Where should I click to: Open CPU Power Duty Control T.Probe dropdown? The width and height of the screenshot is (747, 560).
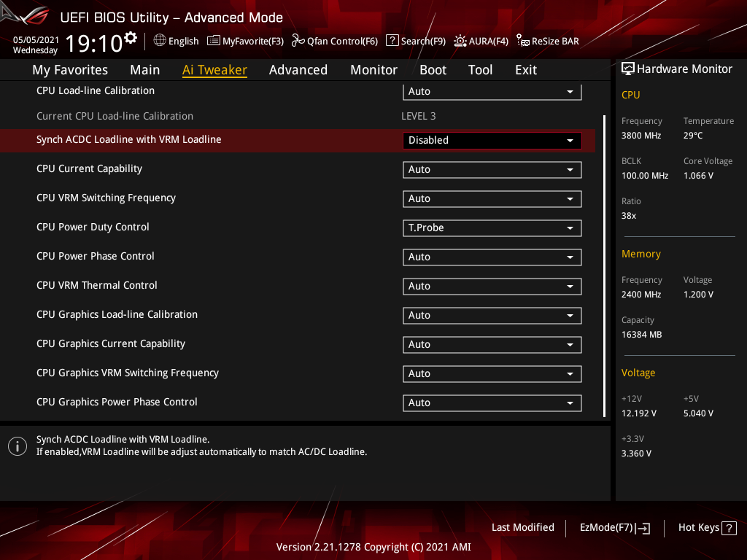pyautogui.click(x=492, y=227)
